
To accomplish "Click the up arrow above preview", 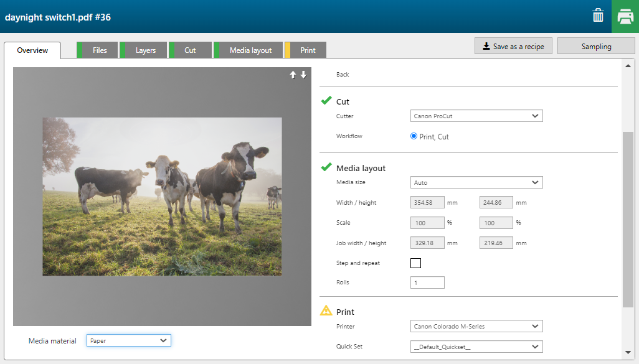I will (x=293, y=75).
